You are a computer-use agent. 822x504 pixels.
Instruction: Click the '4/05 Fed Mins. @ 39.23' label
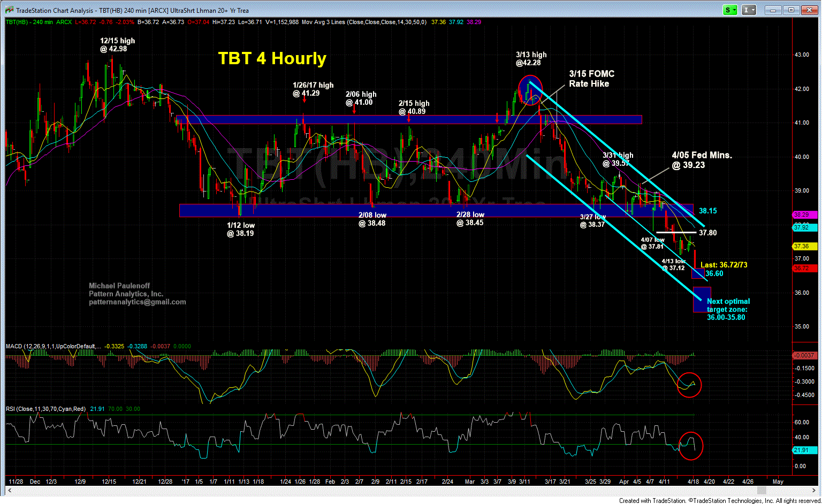click(702, 160)
